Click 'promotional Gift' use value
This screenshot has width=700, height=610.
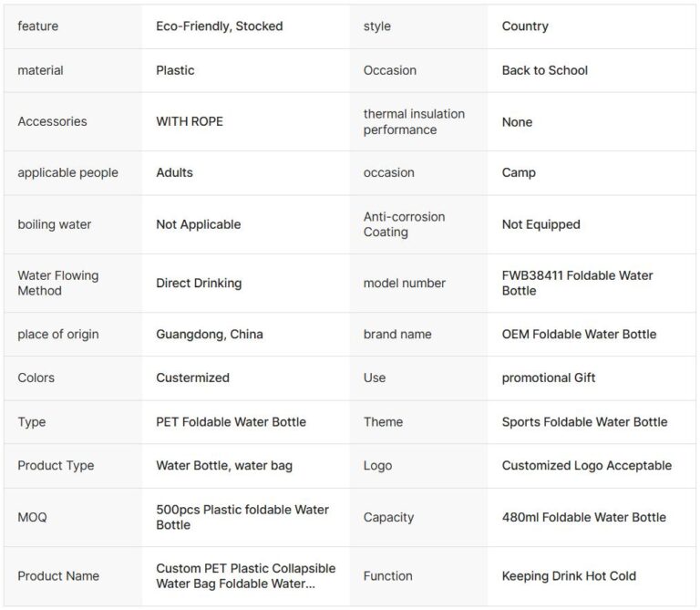click(548, 377)
